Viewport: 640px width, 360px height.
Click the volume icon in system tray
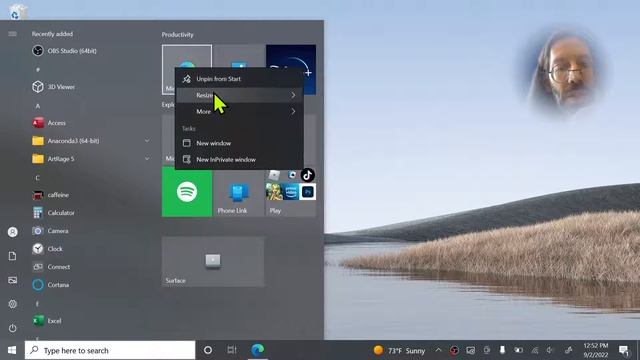[x=550, y=350]
